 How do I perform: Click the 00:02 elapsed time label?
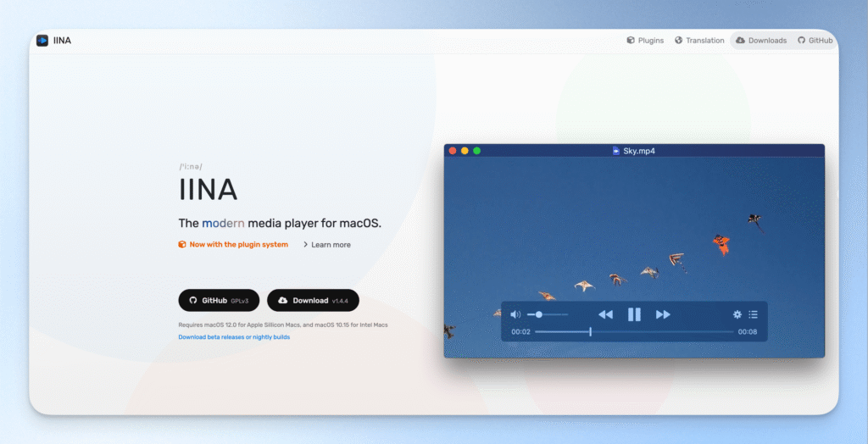tap(520, 331)
